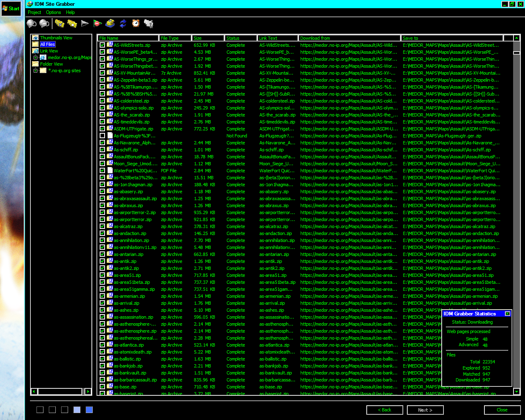Image resolution: width=525 pixels, height=420 pixels.
Task: Open the Project menu
Action: 34,12
